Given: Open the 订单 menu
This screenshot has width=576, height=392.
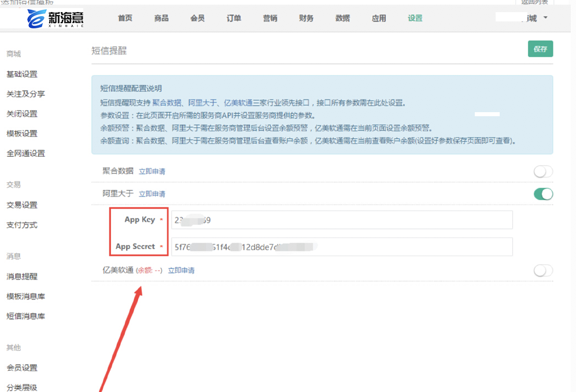Looking at the screenshot, I should [234, 18].
